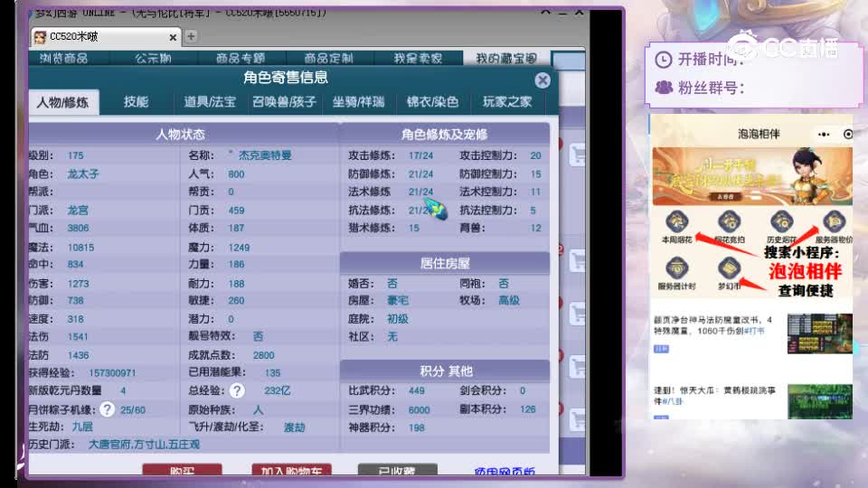The height and width of the screenshot is (488, 868).
Task: Close the 角色寄售信息 dialog
Action: coord(542,80)
